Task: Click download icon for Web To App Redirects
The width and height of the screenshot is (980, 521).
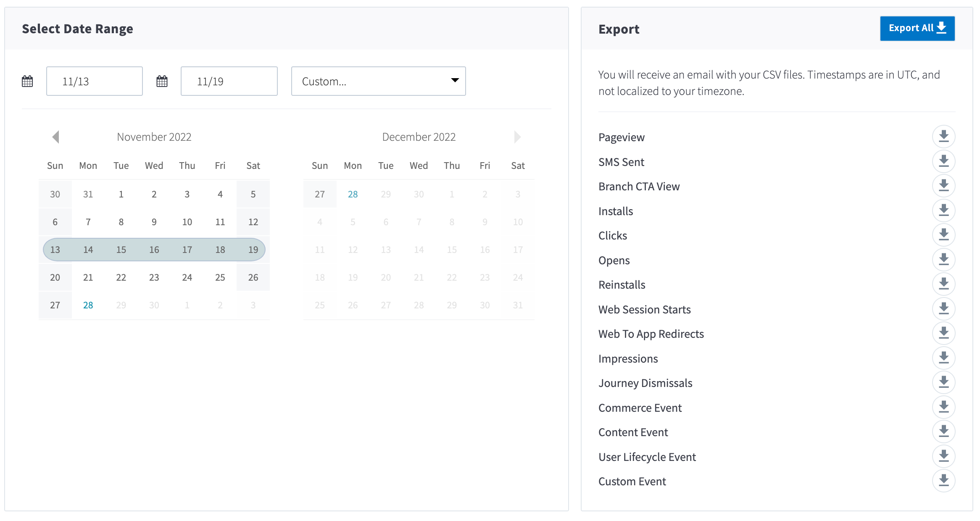Action: pyautogui.click(x=943, y=333)
